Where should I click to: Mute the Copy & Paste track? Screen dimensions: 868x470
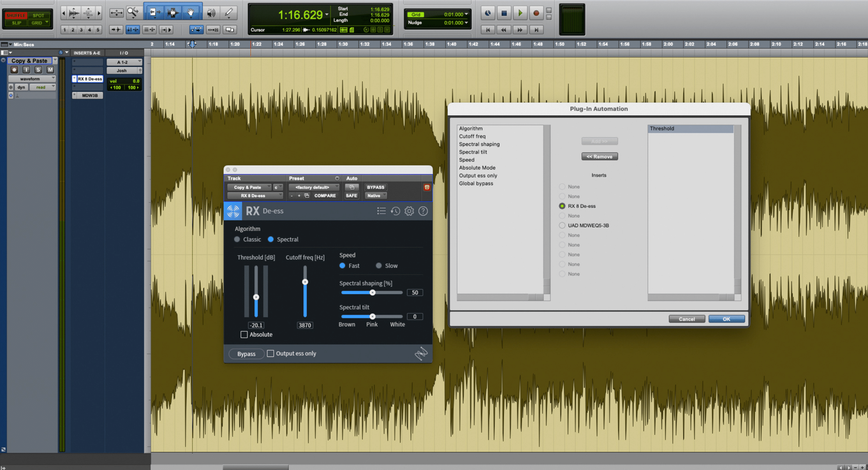pos(50,70)
